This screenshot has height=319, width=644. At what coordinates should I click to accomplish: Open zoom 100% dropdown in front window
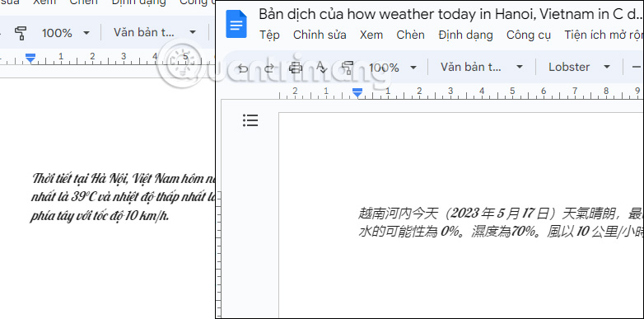pyautogui.click(x=393, y=68)
